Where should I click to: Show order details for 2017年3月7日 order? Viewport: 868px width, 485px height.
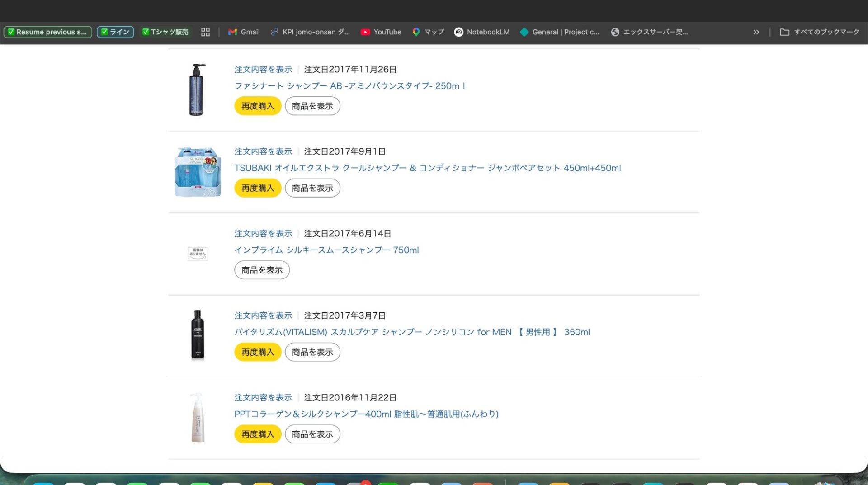(263, 315)
